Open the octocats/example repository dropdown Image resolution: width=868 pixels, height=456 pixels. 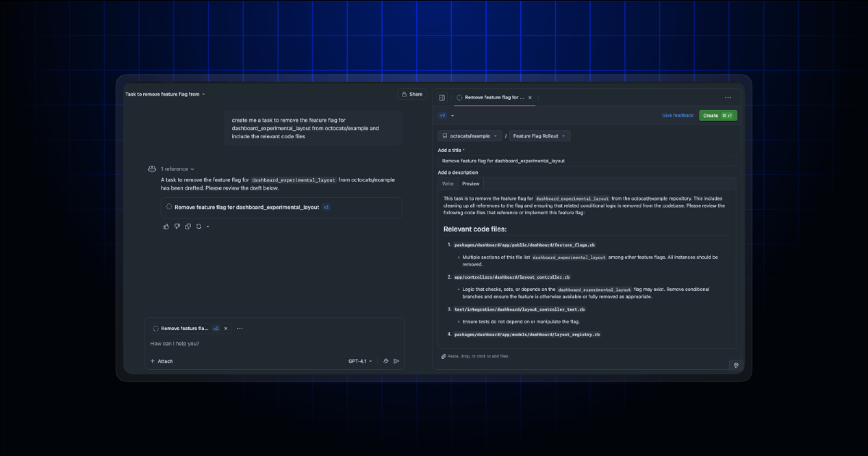469,136
